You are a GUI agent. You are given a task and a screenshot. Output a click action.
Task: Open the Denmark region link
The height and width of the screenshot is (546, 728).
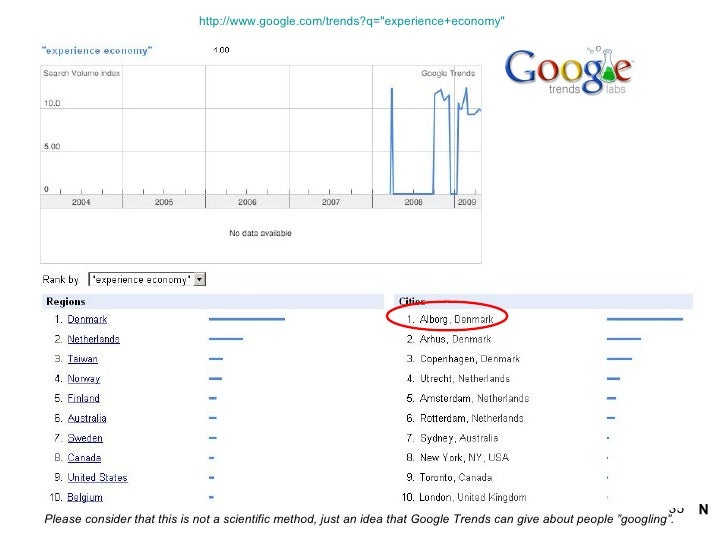[87, 319]
